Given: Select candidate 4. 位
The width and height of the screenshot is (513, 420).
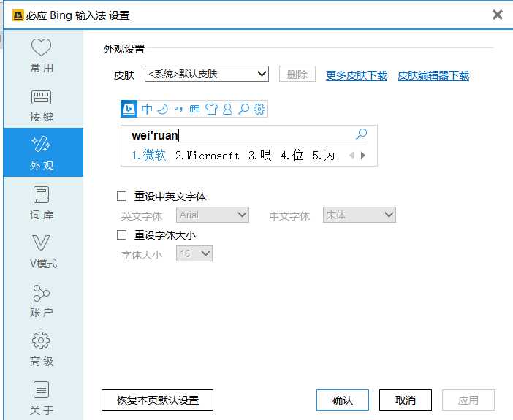Looking at the screenshot, I should (292, 156).
